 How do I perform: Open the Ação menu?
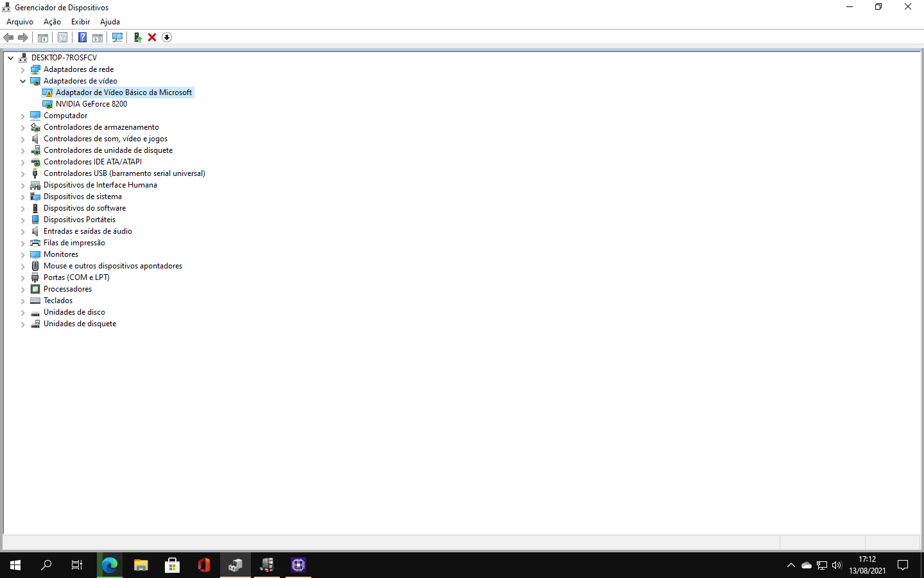click(x=52, y=22)
